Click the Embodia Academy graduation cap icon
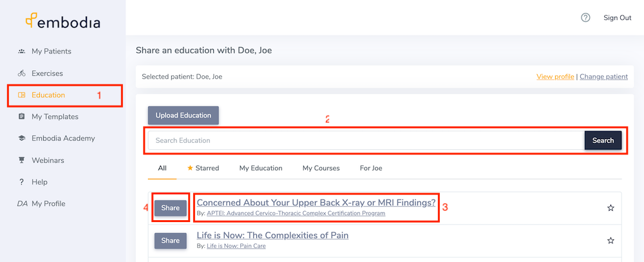This screenshot has width=644, height=262. (x=22, y=138)
